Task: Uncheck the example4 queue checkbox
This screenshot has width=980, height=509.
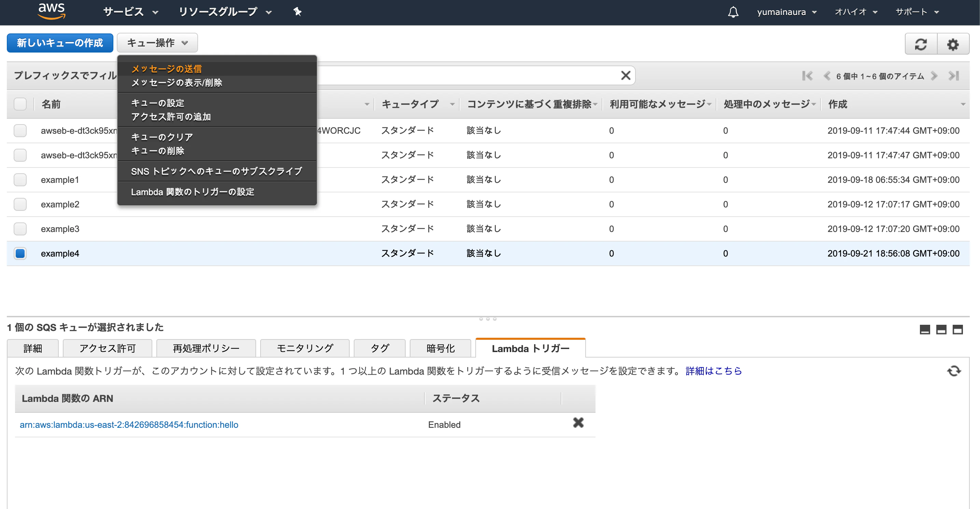Action: point(20,253)
